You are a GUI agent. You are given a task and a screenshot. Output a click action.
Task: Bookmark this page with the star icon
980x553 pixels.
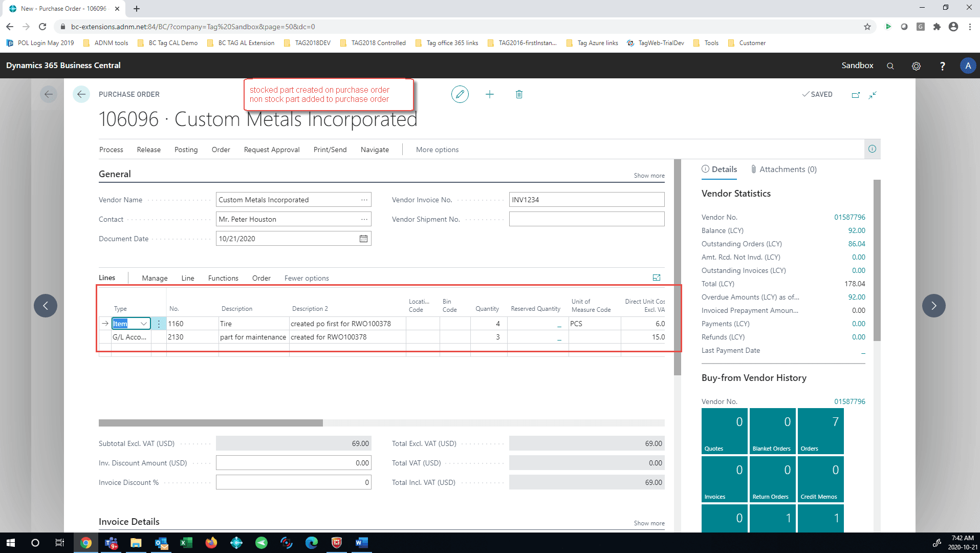pyautogui.click(x=867, y=27)
